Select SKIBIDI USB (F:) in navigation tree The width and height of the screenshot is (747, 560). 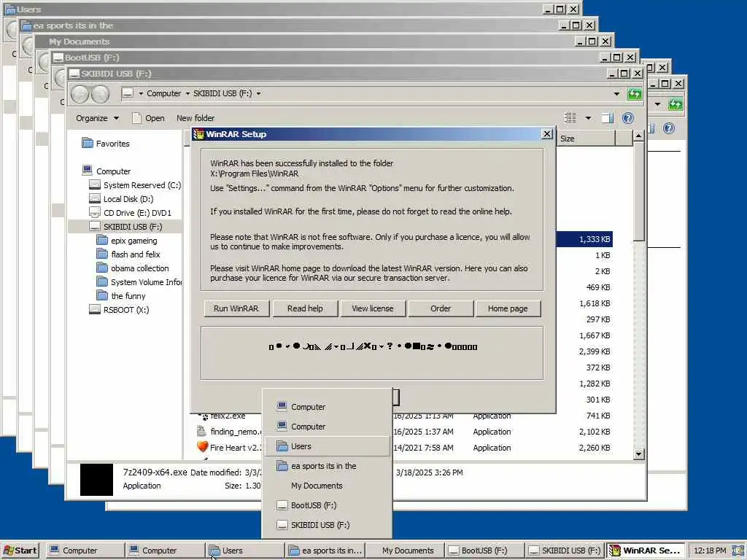[x=125, y=227]
